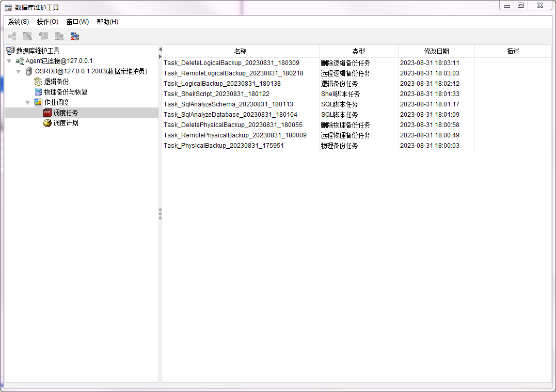
Task: Click the 作业调度 colored grid icon
Action: click(x=38, y=102)
